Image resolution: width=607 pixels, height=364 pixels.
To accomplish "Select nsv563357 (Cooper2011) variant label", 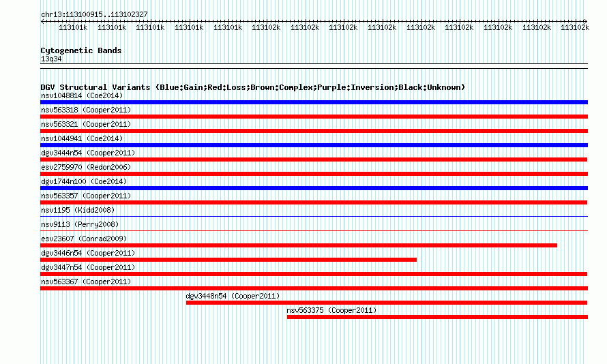I will [86, 196].
